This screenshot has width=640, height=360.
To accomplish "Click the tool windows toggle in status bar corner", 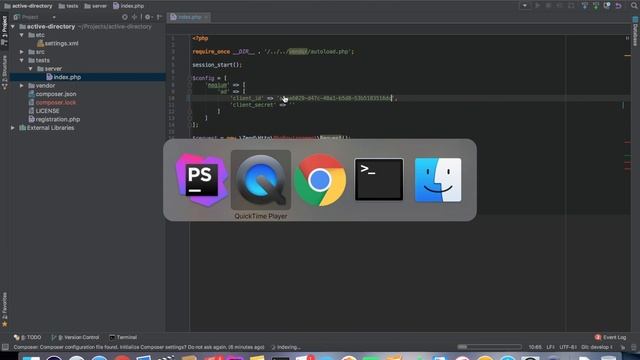I will tap(5, 347).
